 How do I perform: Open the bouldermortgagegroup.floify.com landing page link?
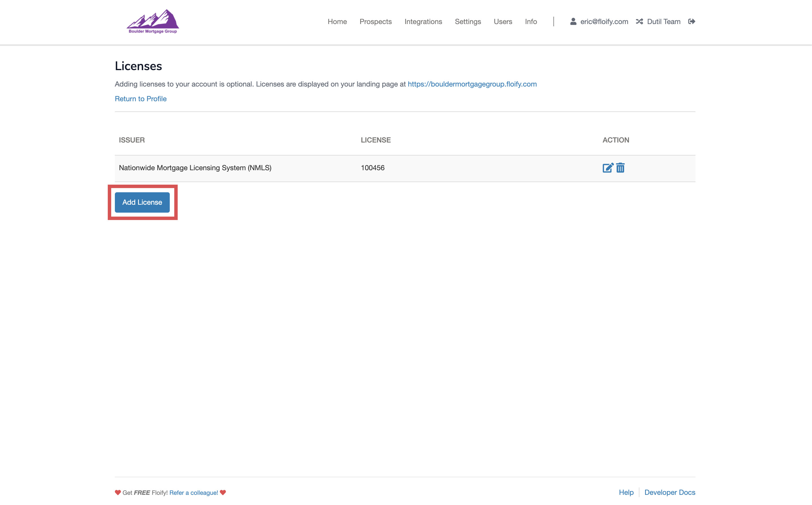(x=472, y=84)
